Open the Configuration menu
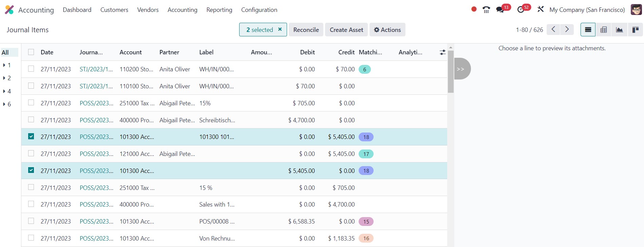 point(259,10)
